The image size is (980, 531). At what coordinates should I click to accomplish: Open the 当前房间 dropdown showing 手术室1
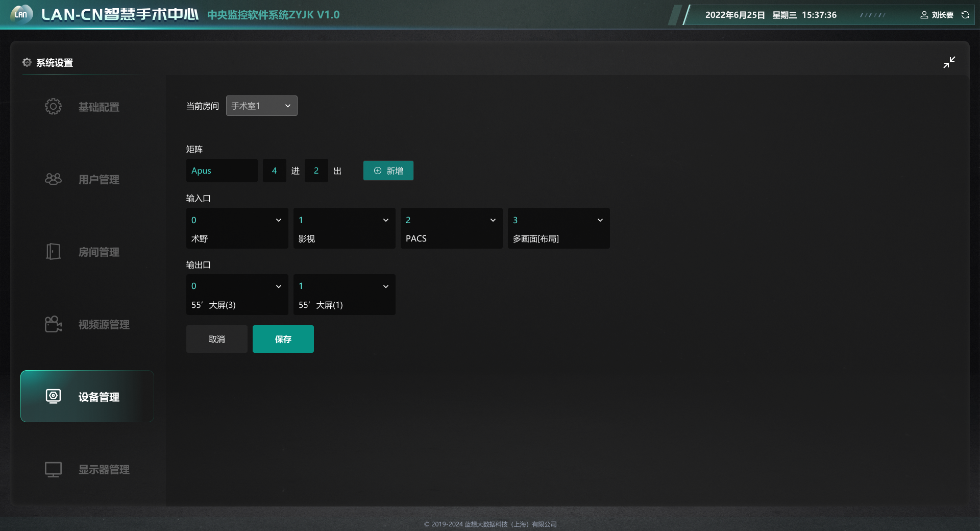[x=262, y=106]
